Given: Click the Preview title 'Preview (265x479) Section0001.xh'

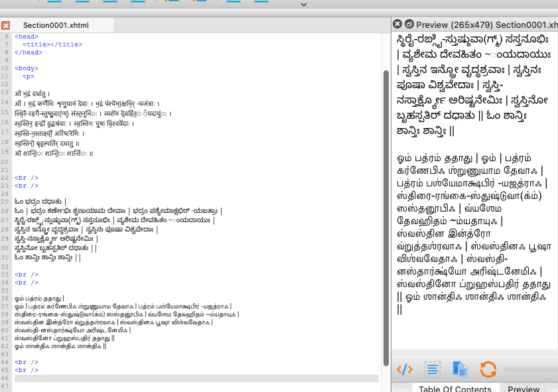Looking at the screenshot, I should point(487,25).
